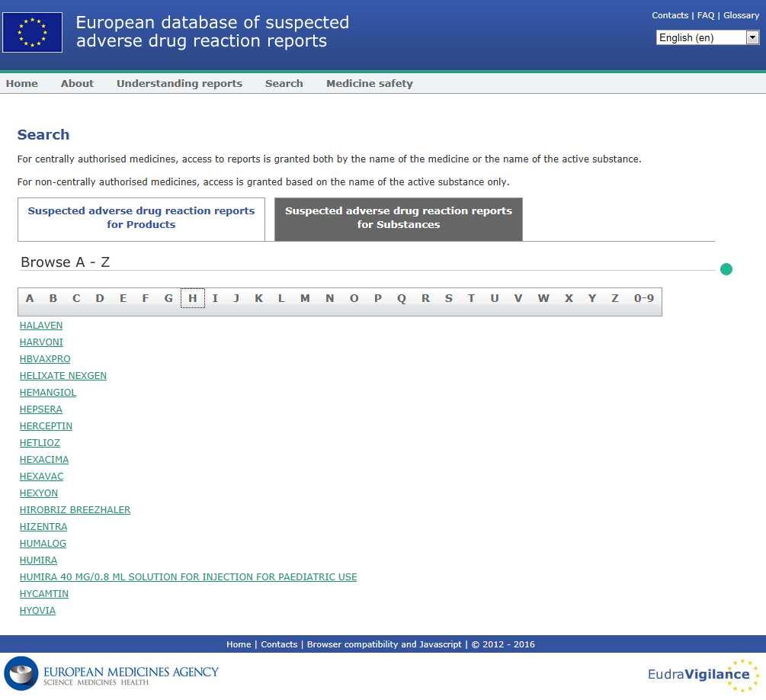The width and height of the screenshot is (766, 700).
Task: Browse medicines starting with K
Action: tap(259, 298)
